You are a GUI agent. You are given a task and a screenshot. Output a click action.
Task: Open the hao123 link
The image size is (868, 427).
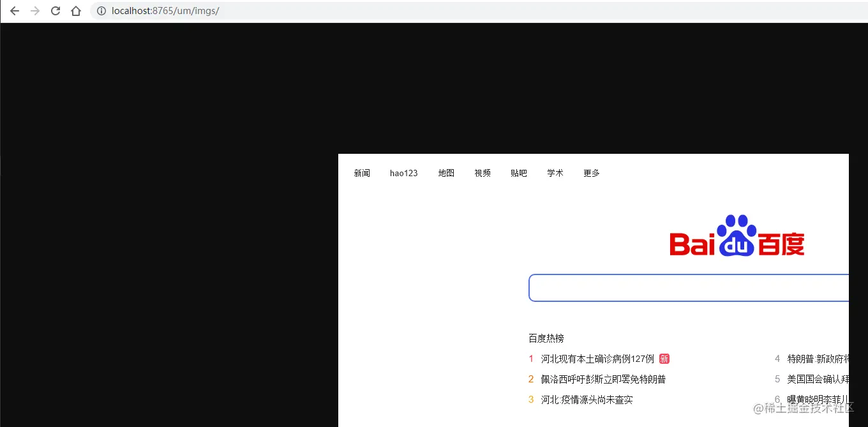pos(404,173)
